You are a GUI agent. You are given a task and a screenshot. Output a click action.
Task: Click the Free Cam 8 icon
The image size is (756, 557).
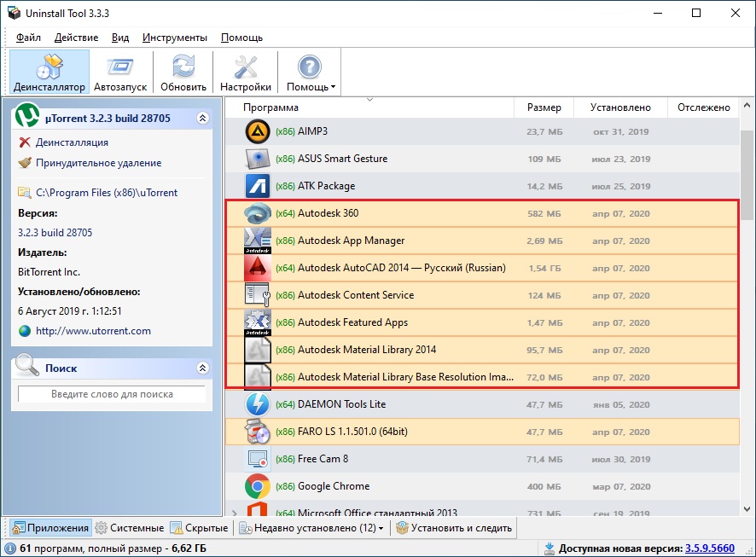[x=257, y=459]
